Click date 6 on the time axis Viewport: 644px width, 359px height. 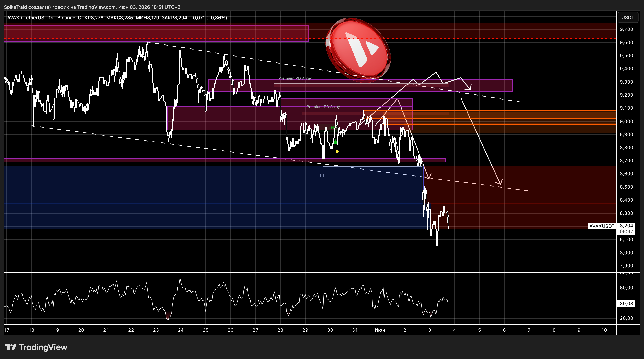[x=504, y=330]
